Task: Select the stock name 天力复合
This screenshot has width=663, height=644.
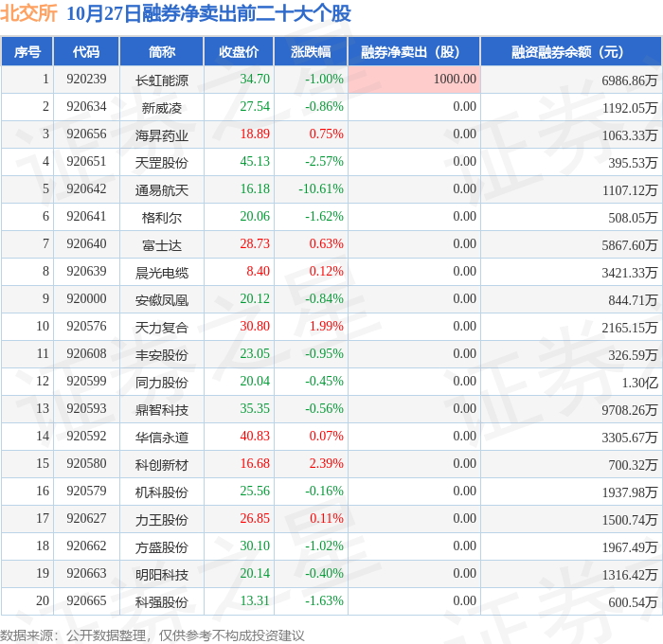Action: pyautogui.click(x=162, y=328)
